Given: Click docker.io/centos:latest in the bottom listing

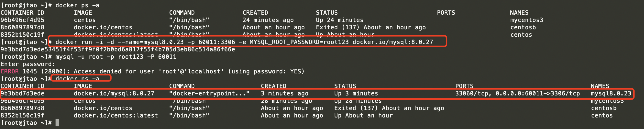Looking at the screenshot, I should pyautogui.click(x=116, y=115).
